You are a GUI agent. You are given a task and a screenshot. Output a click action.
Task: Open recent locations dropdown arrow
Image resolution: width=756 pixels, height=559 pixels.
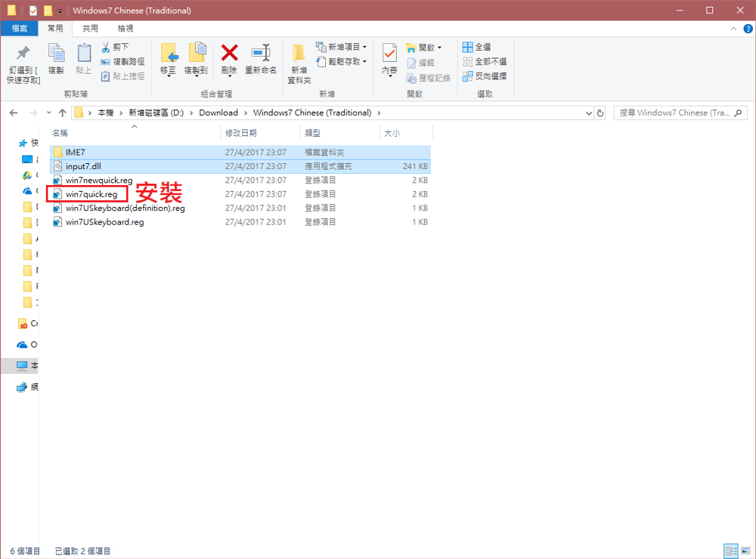pos(48,113)
